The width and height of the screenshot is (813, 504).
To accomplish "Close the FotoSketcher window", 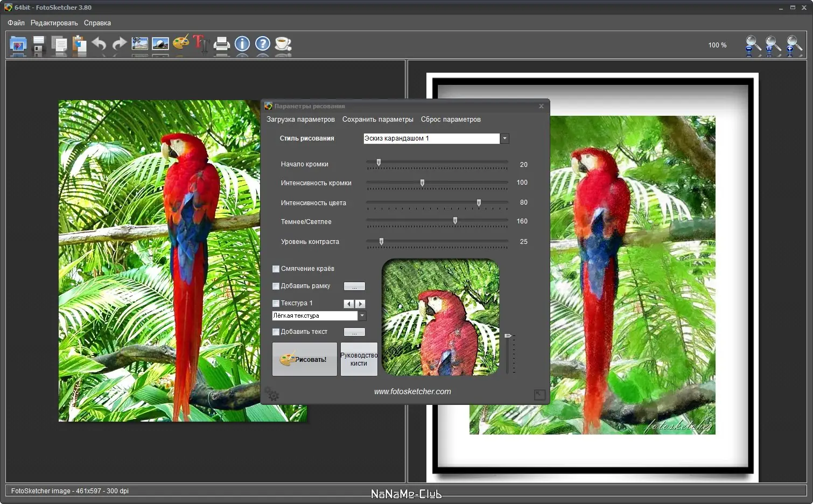I will pos(804,8).
